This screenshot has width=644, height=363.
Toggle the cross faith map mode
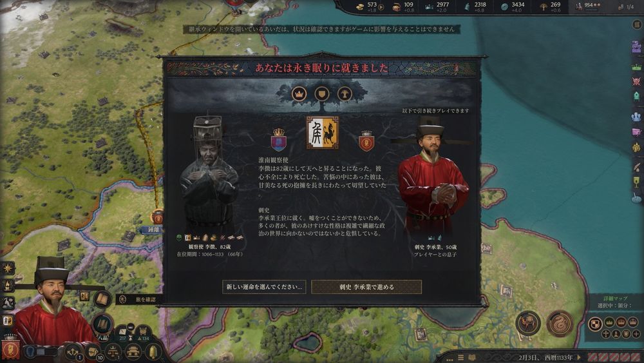[x=606, y=334]
